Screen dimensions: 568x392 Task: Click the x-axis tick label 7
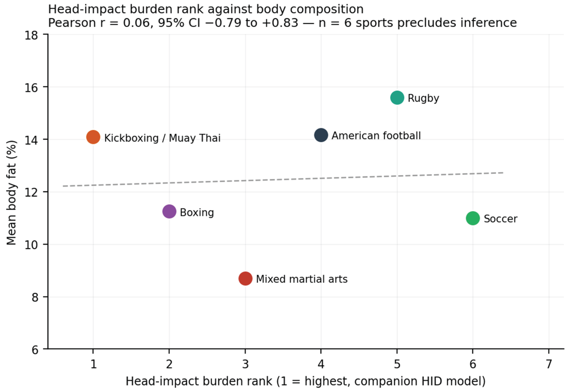(x=548, y=364)
